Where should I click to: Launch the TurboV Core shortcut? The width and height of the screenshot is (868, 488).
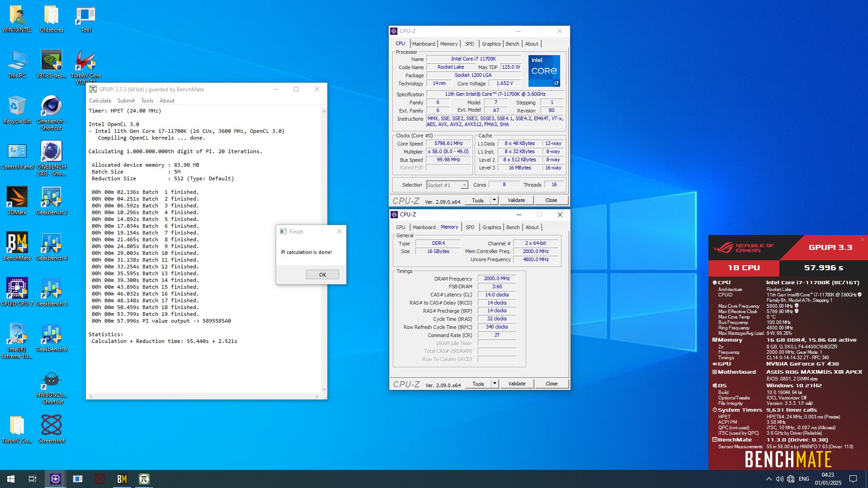(x=86, y=66)
